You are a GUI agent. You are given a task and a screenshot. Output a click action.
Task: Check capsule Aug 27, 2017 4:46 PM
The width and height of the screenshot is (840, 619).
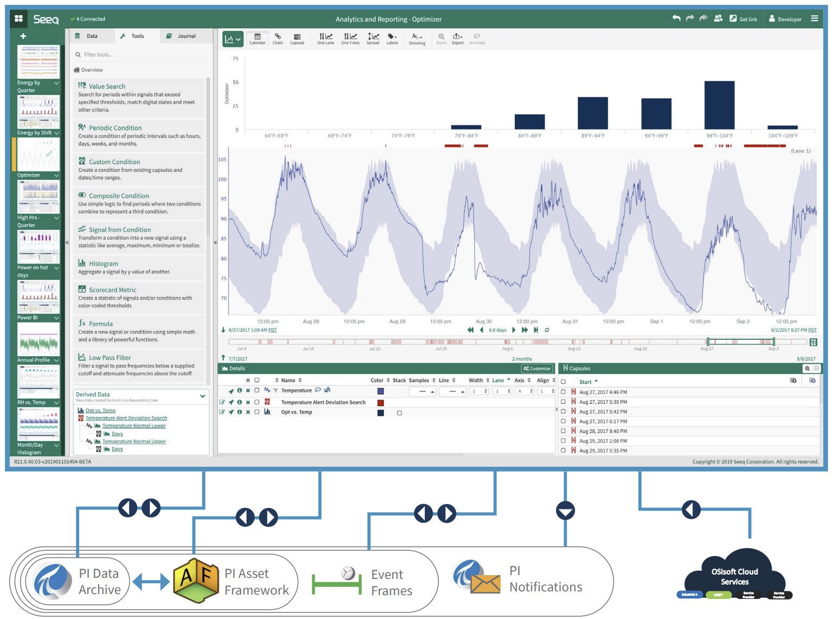point(563,392)
